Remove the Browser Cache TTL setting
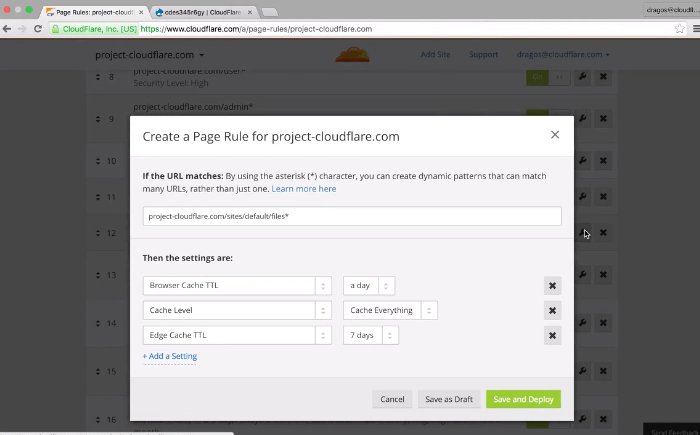 (552, 286)
